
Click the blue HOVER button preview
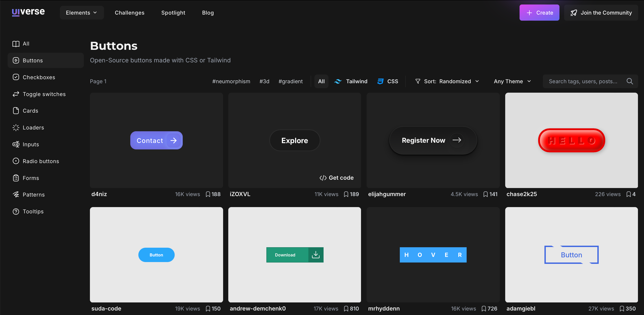(433, 255)
